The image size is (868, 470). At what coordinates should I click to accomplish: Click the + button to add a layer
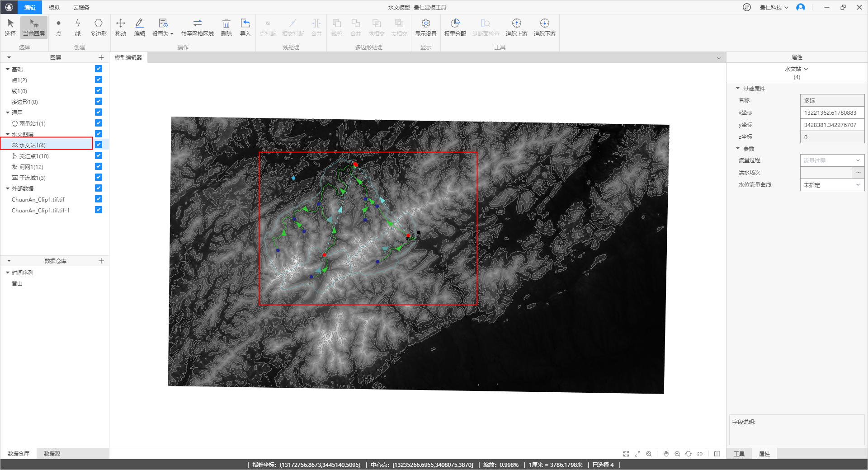coord(101,57)
